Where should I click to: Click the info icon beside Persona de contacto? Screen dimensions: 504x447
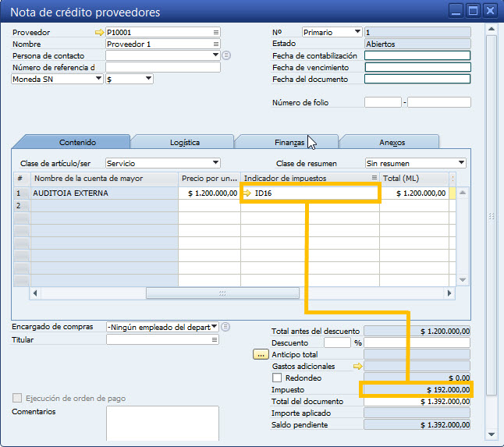click(x=226, y=55)
